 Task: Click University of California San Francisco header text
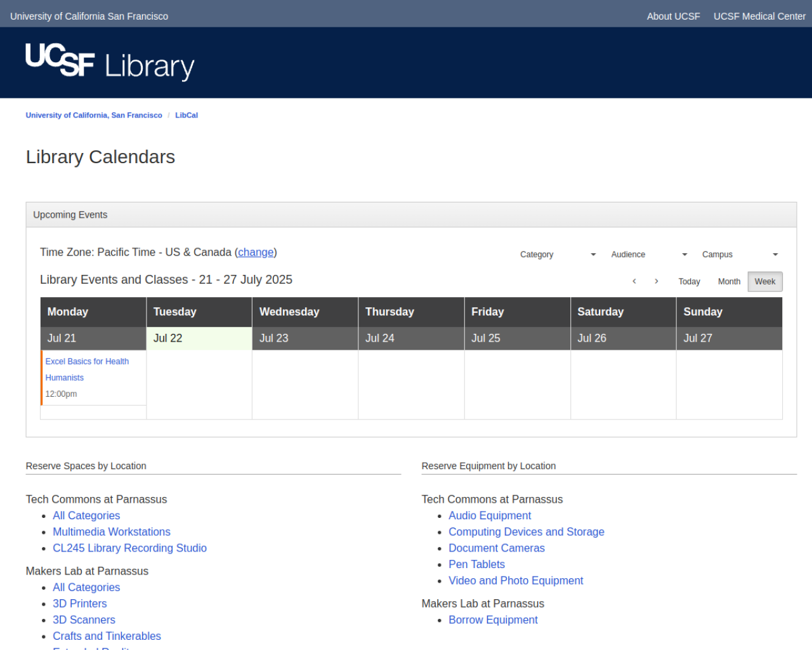89,17
